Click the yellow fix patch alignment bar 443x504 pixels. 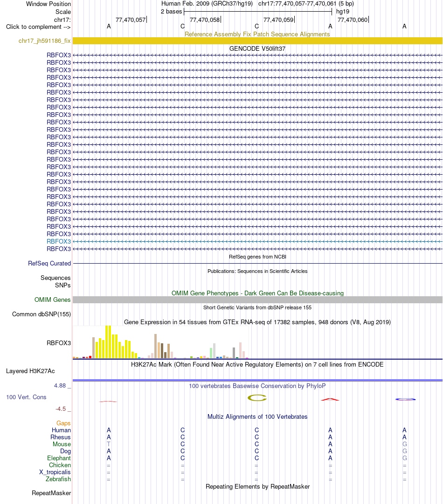(257, 41)
